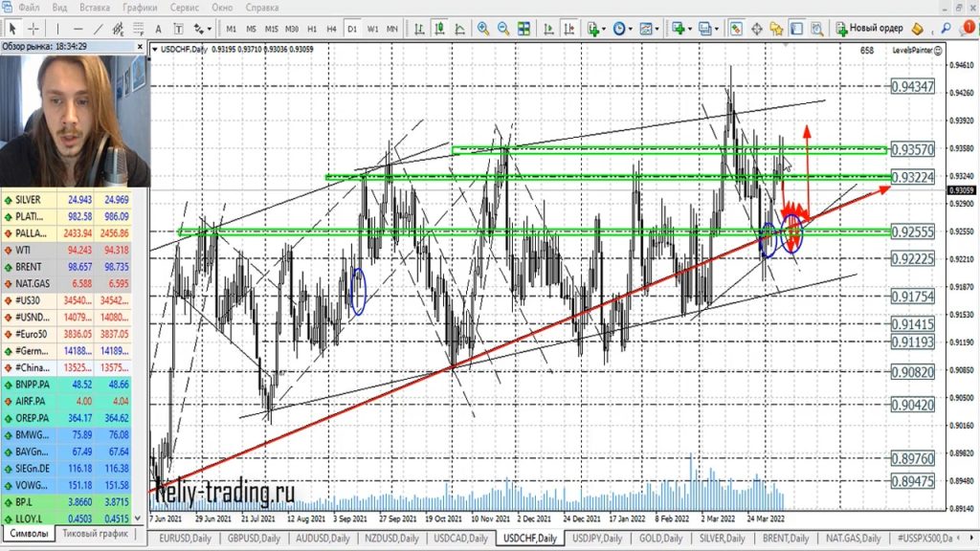980x551 pixels.
Task: Click the 0.93570 green price level label
Action: click(912, 150)
